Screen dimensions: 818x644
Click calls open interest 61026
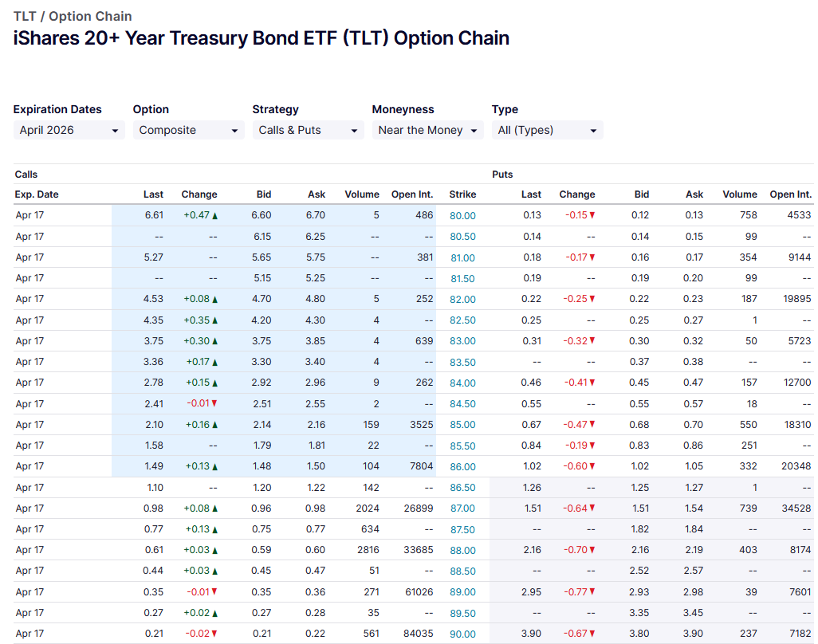tap(419, 592)
